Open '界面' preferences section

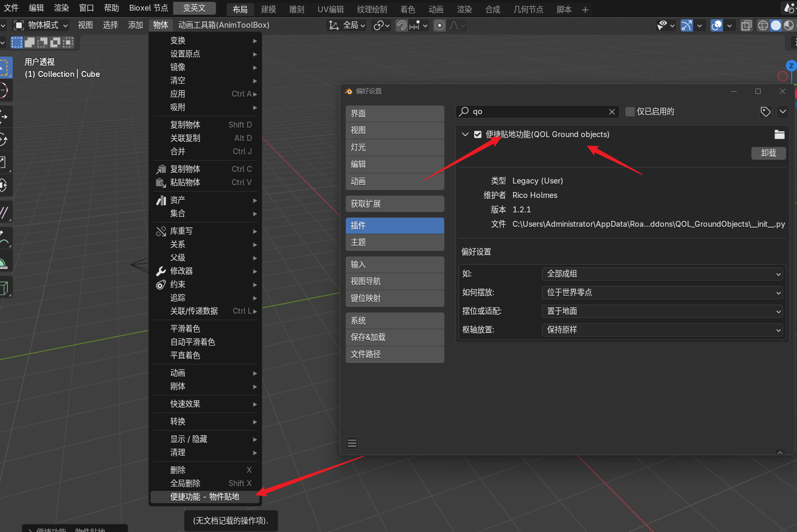click(395, 114)
